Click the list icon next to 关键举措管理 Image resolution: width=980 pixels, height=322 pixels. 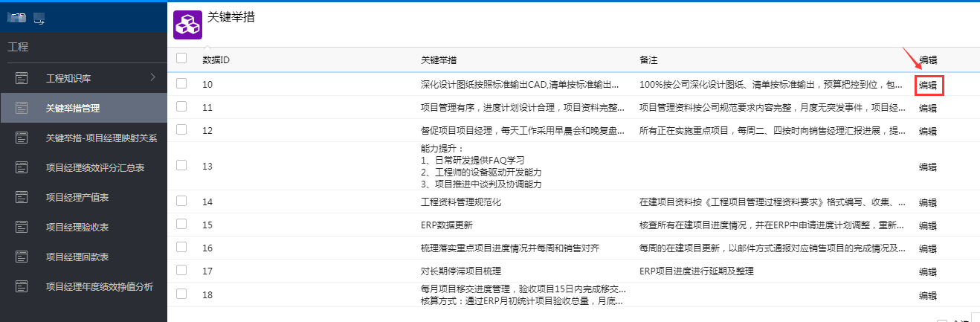(x=22, y=108)
